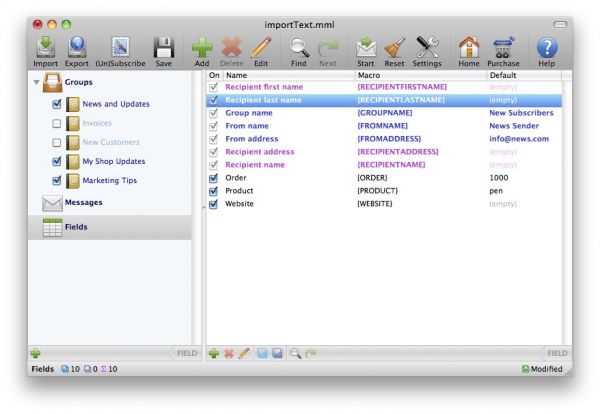Select the Product field row
Image resolution: width=600 pixels, height=414 pixels.
(x=240, y=190)
